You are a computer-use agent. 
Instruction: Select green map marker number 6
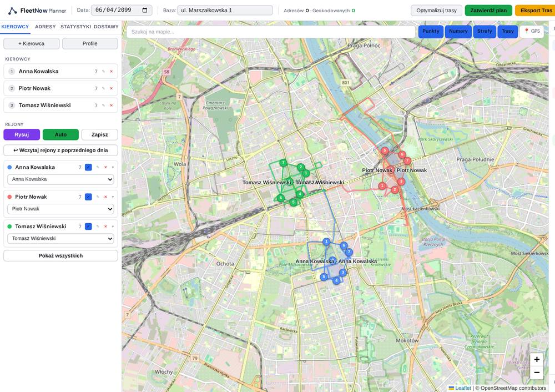tap(281, 198)
